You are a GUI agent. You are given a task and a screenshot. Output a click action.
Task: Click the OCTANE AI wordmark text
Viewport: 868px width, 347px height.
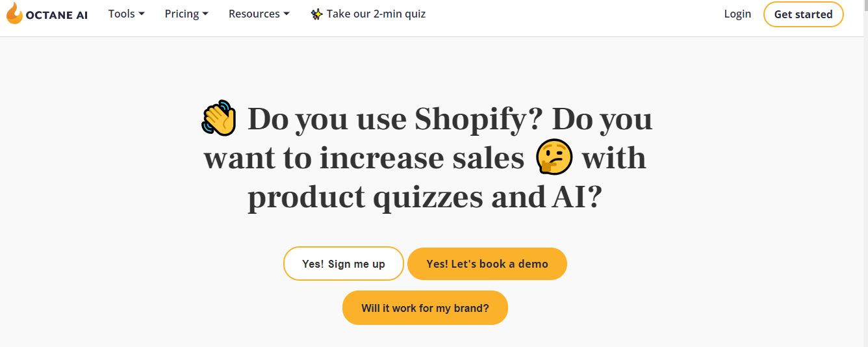[x=57, y=15]
